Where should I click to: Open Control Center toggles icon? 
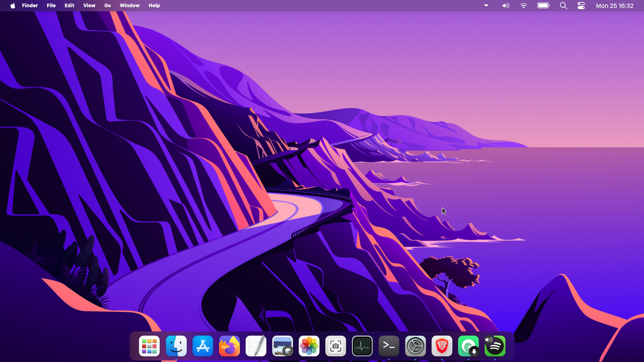pos(581,6)
